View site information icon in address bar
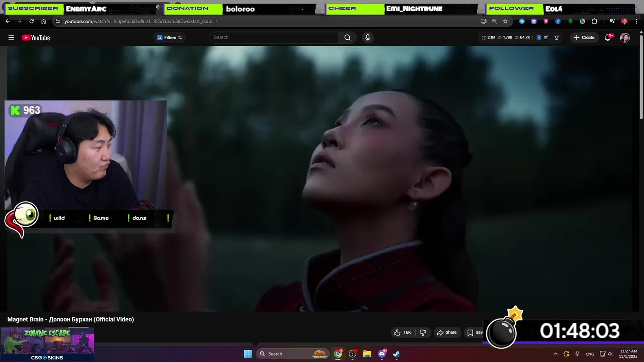Viewport: 644px width, 362px height. coord(58,21)
